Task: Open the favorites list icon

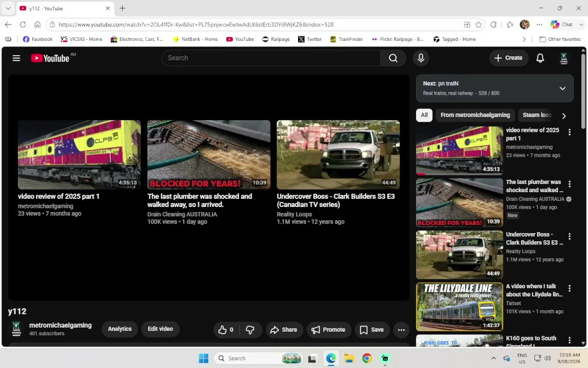Action: (x=509, y=25)
